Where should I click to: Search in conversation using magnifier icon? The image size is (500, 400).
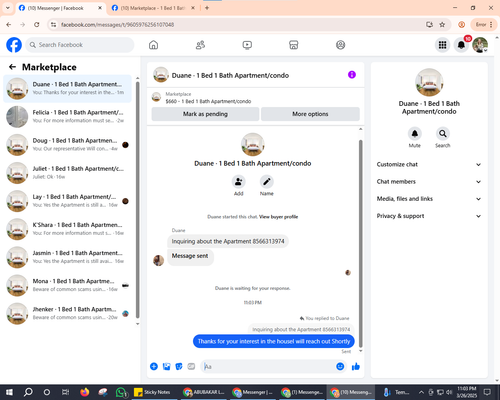click(x=443, y=134)
